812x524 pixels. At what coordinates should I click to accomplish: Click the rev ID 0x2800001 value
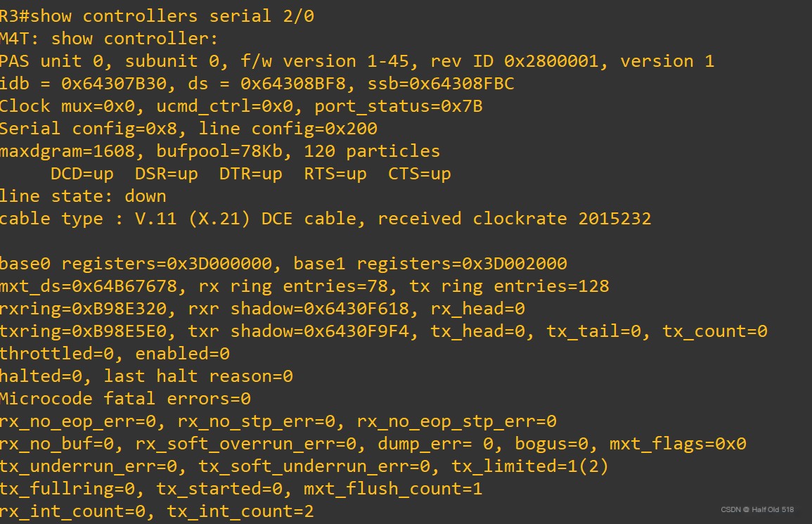(515, 61)
